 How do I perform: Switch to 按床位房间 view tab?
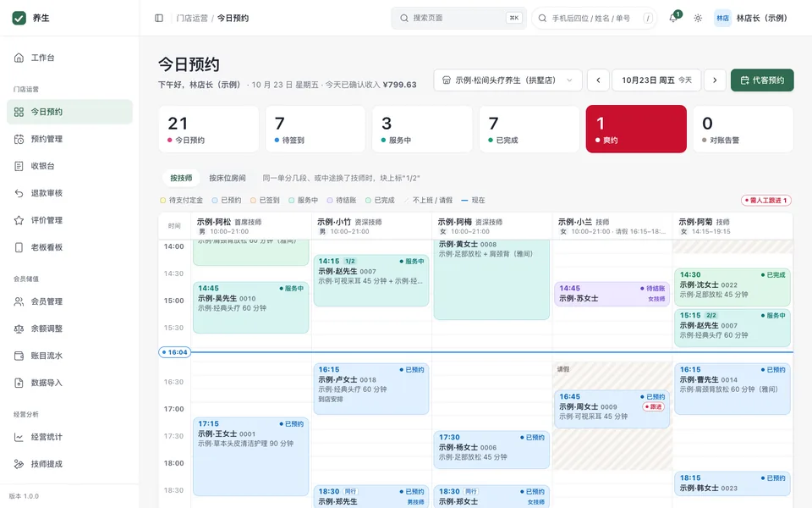pyautogui.click(x=228, y=178)
